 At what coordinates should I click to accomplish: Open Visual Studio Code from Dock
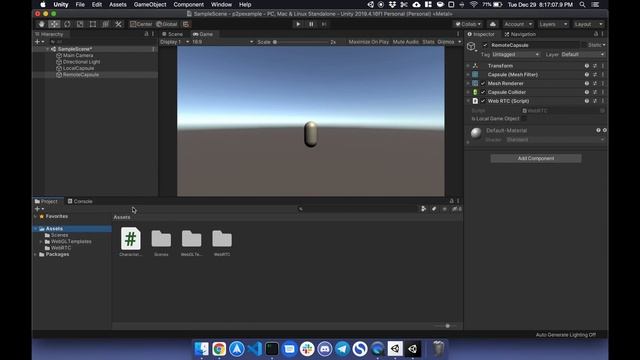tap(254, 349)
